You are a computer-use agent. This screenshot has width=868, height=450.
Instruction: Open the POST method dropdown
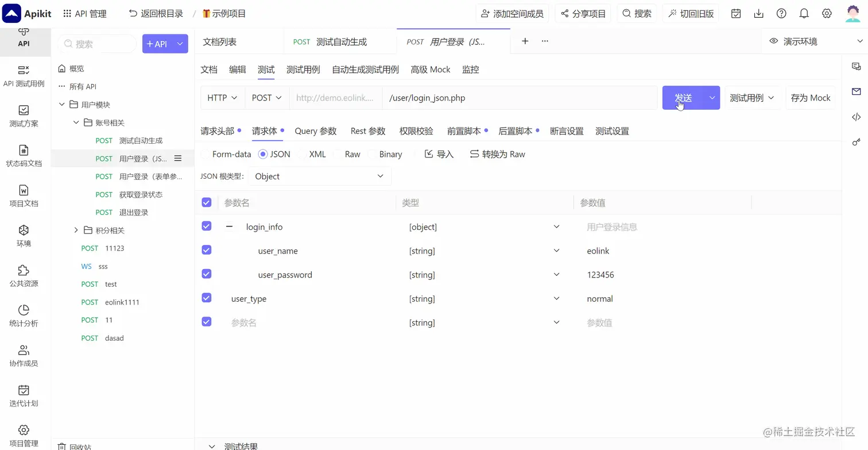click(x=267, y=98)
